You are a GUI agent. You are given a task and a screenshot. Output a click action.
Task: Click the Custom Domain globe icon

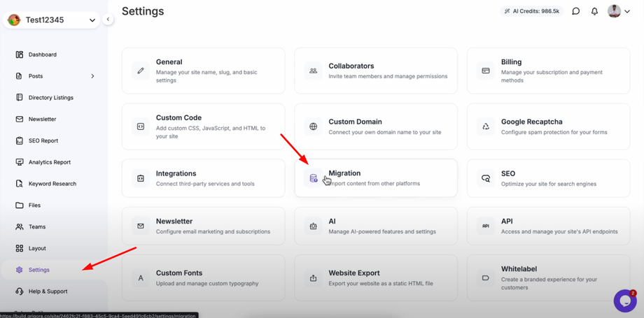click(x=314, y=127)
